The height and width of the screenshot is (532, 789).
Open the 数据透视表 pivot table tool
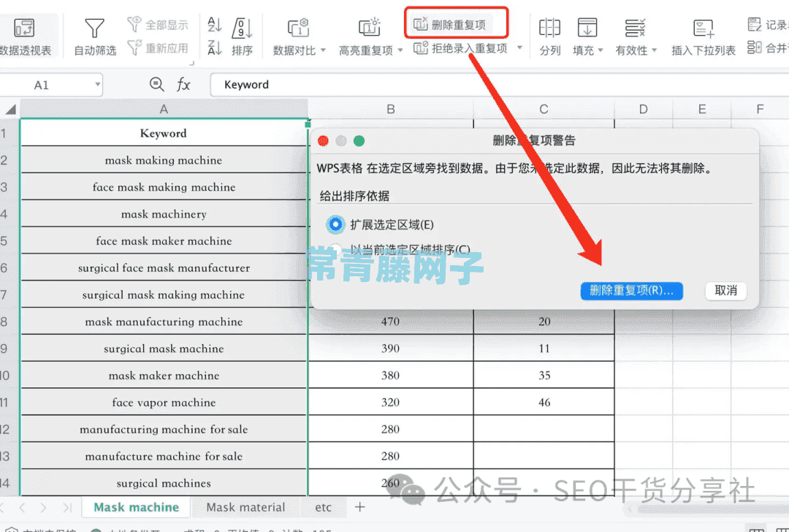pos(25,37)
